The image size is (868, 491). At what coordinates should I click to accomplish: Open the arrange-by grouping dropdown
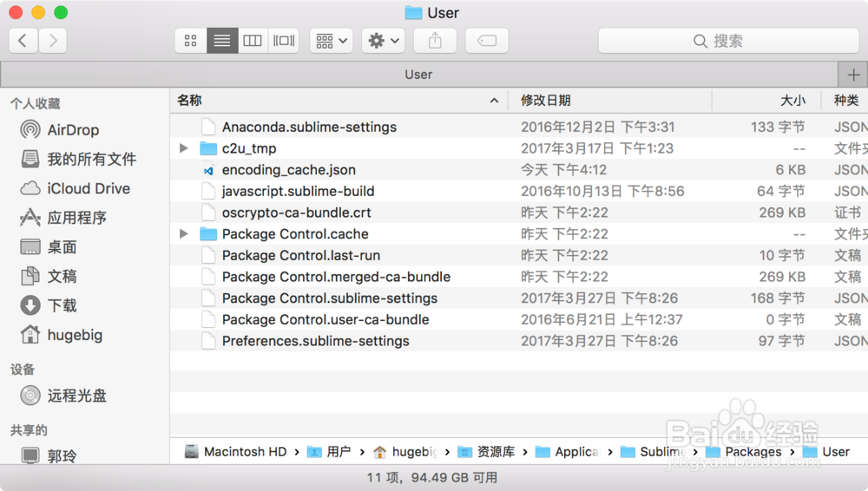[x=331, y=41]
